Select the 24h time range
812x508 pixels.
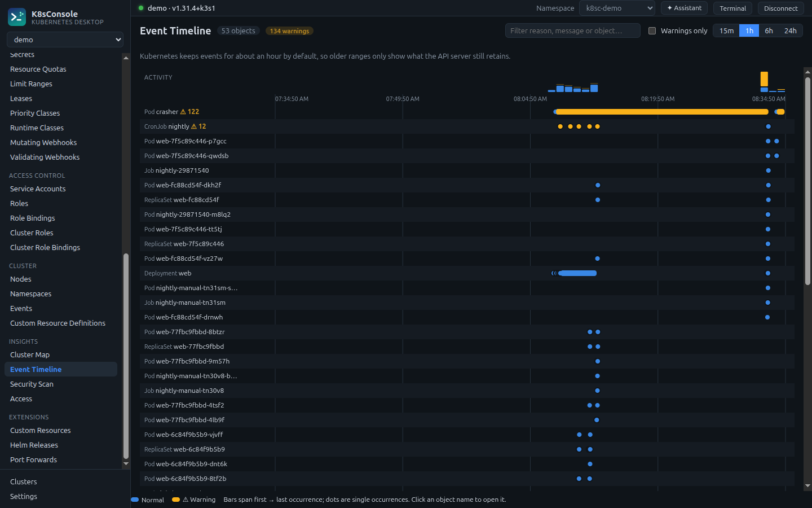790,31
